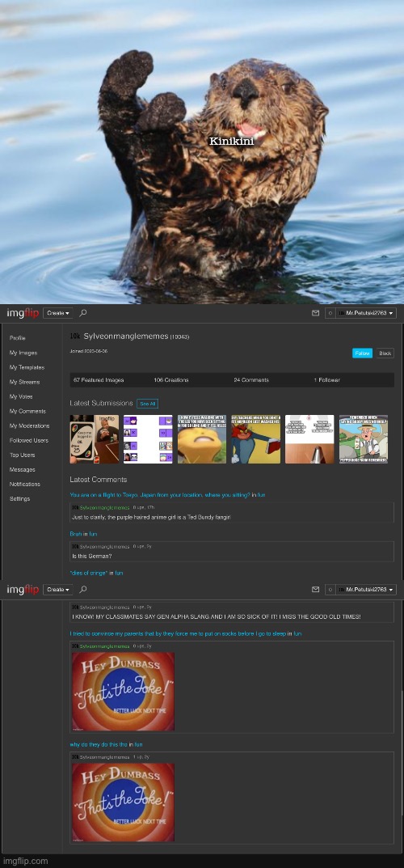
Task: Open the UNO card submission thumbnail
Action: [94, 439]
